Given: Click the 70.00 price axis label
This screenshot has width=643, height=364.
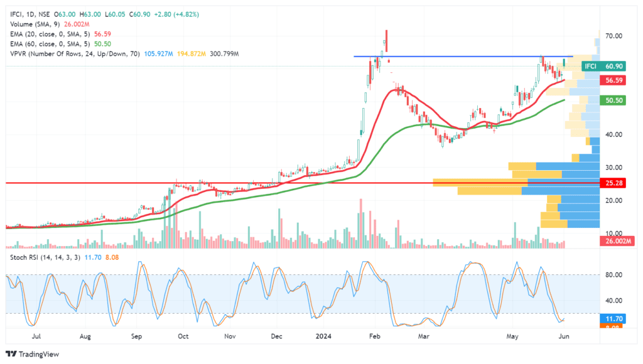Looking at the screenshot, I should point(613,36).
